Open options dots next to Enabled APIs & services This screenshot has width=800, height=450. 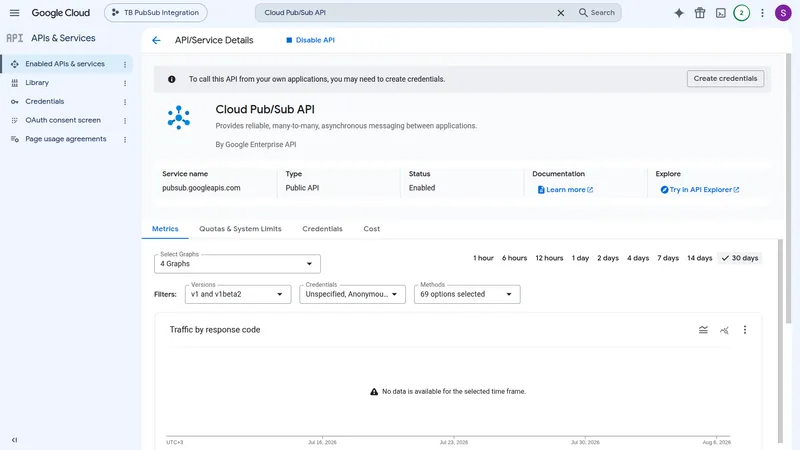[x=125, y=64]
